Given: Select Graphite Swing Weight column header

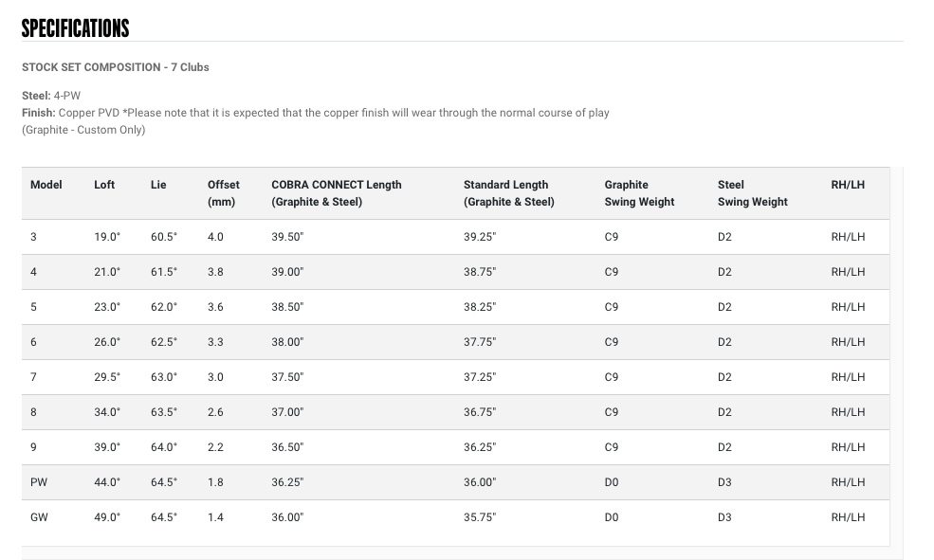Looking at the screenshot, I should click(x=639, y=193).
